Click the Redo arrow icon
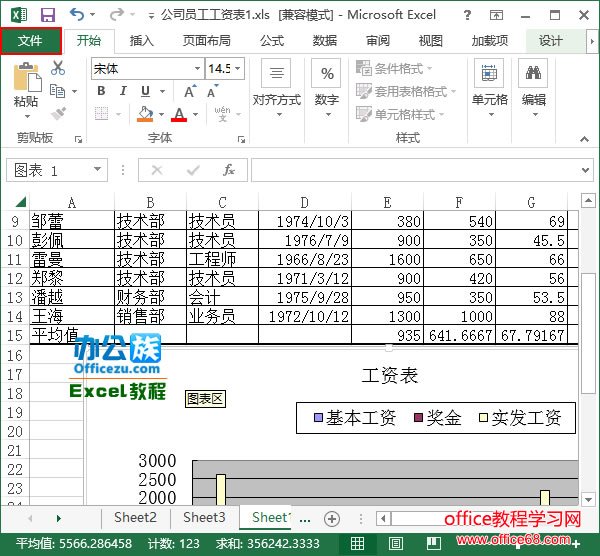 [116, 15]
